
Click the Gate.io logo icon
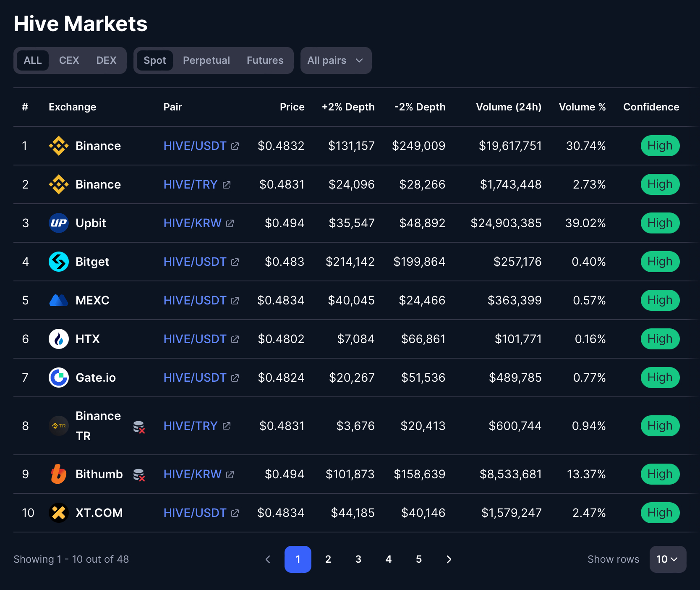[x=59, y=378]
